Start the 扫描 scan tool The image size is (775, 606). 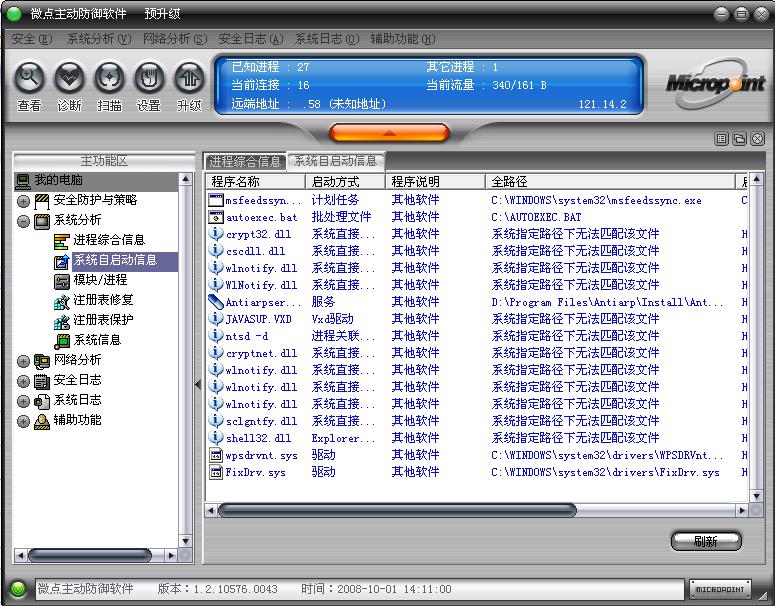pyautogui.click(x=109, y=78)
